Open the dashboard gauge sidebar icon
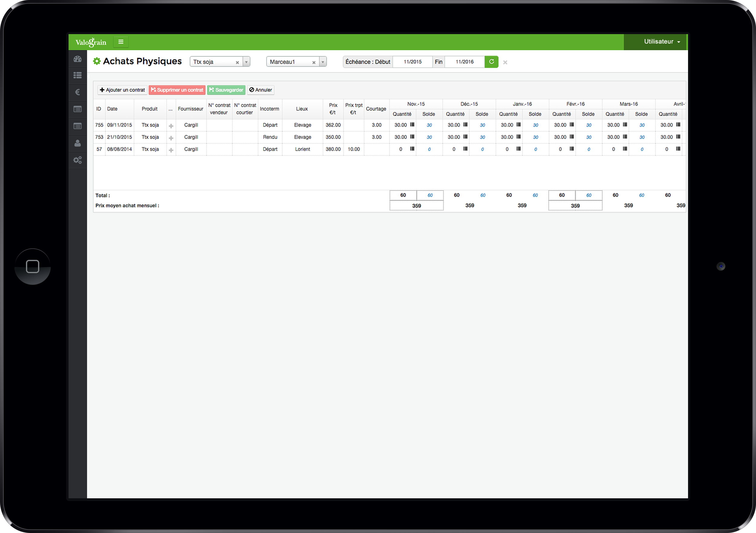The image size is (756, 533). click(78, 59)
